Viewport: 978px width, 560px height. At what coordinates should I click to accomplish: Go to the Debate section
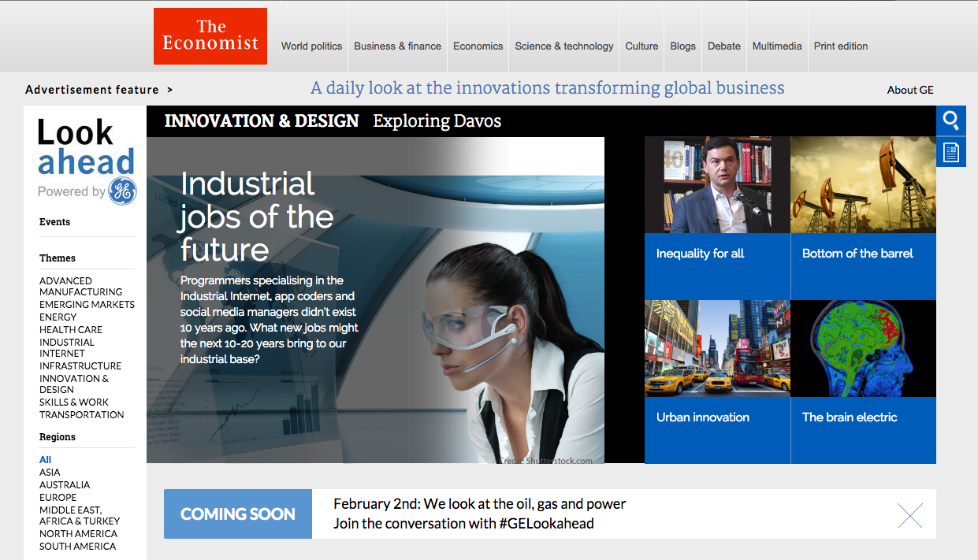[723, 46]
